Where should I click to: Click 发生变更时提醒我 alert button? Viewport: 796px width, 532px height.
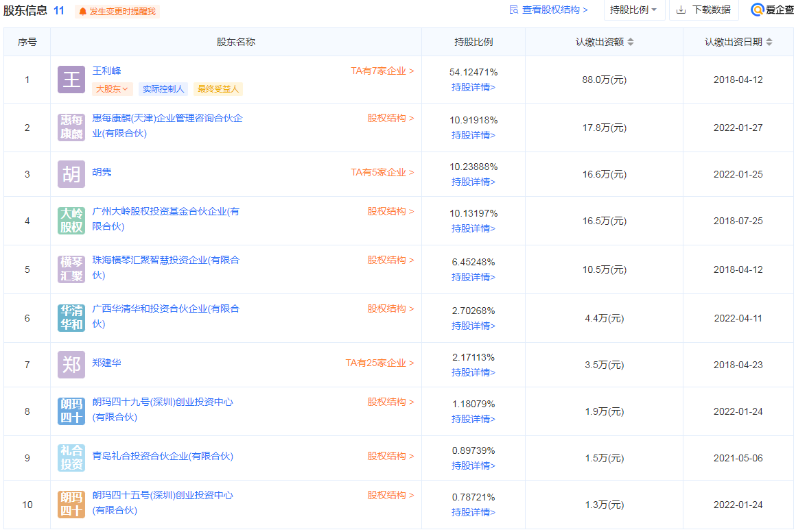(118, 12)
